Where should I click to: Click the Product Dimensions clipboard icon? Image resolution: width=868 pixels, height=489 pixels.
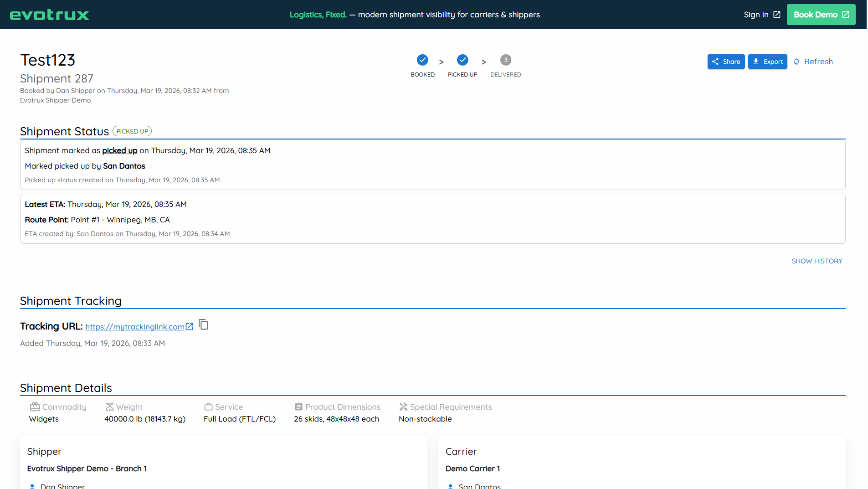coord(298,407)
